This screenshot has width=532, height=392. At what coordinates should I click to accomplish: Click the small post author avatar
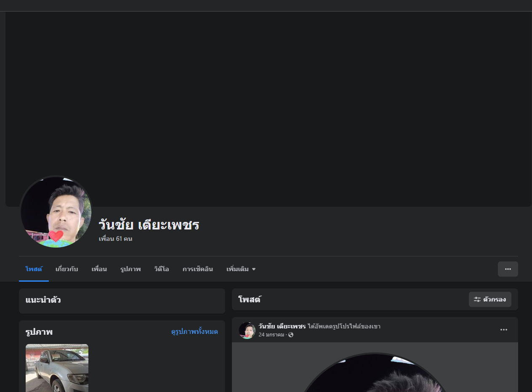(247, 331)
